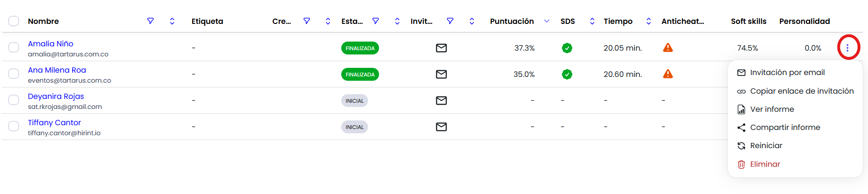Select the checkbox next to Ana Milena Roa
The width and height of the screenshot is (868, 194).
coord(14,74)
